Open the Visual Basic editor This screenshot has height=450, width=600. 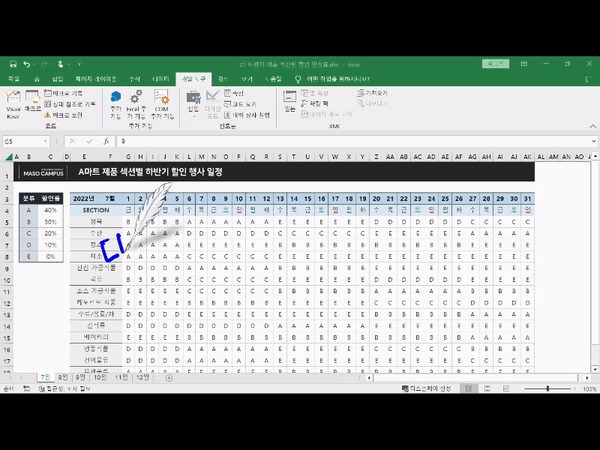(x=13, y=102)
